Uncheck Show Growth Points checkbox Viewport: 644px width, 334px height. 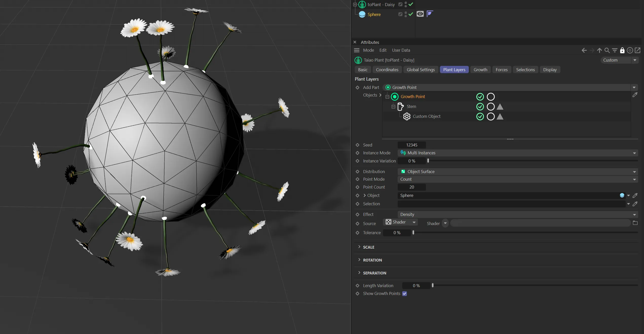coord(405,294)
